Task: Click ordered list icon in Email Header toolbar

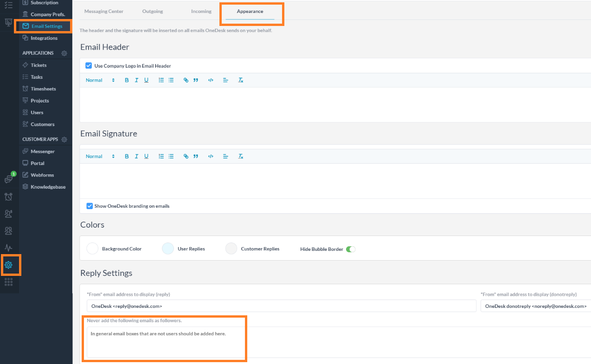Action: 161,80
